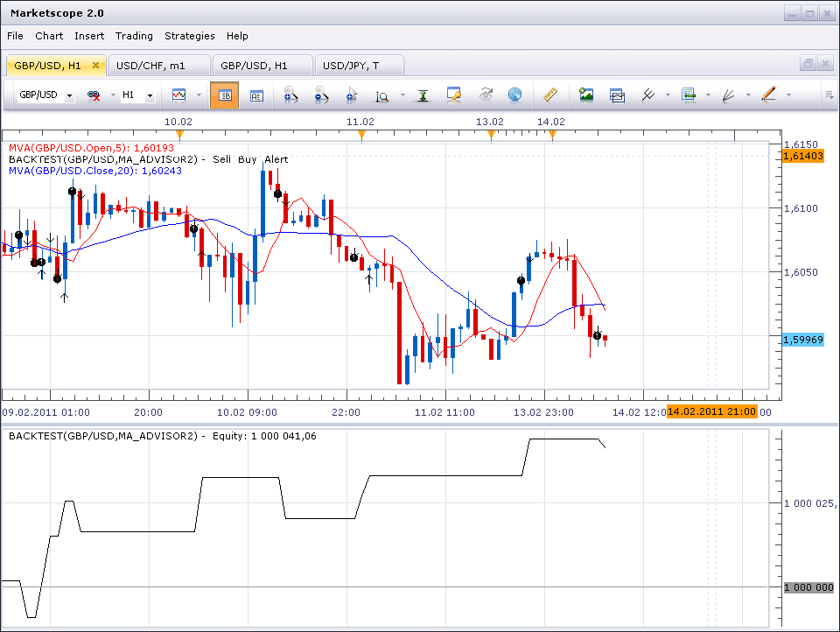Select the ruler measure tool
This screenshot has height=632, width=840.
pos(550,95)
